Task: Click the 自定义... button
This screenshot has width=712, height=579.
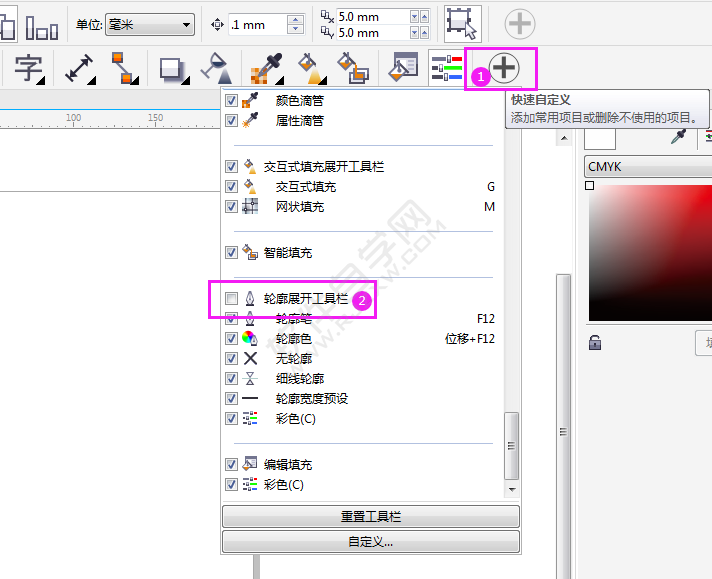Action: click(371, 542)
